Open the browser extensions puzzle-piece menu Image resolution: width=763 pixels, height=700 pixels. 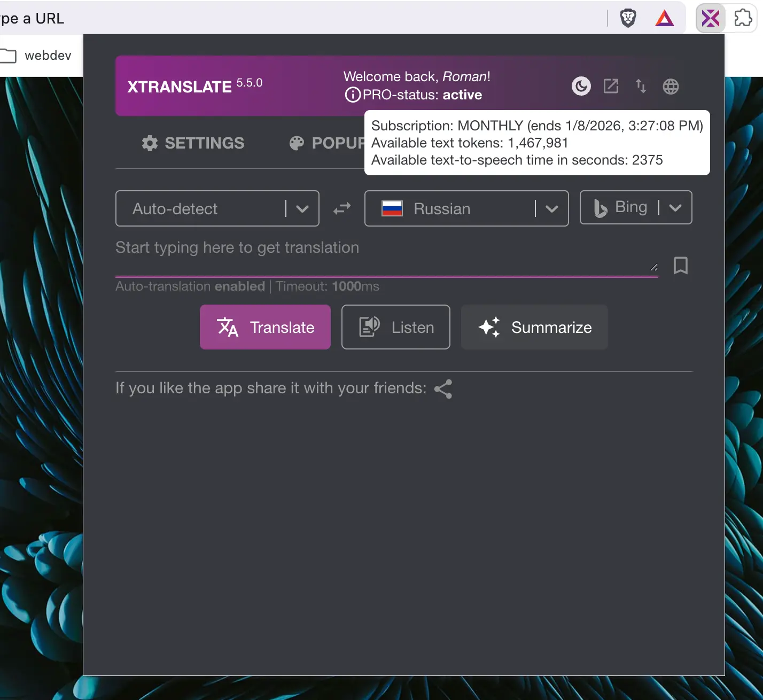point(743,18)
